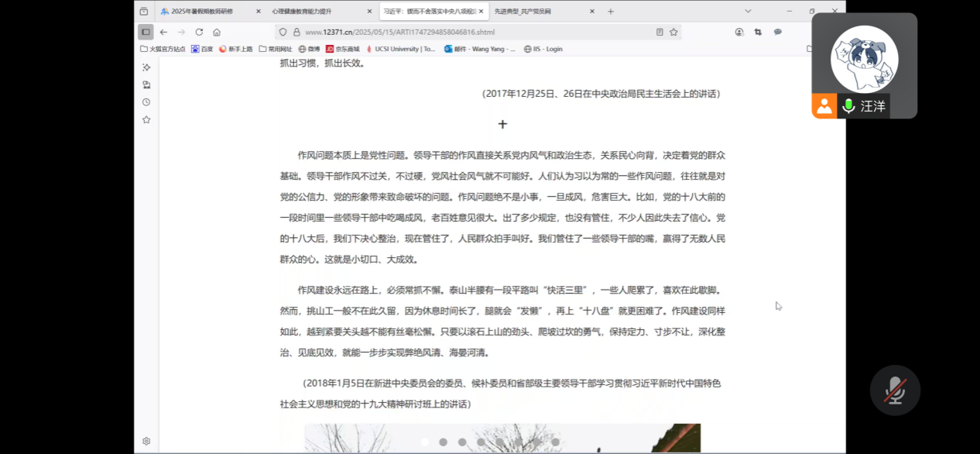This screenshot has width=980, height=454.
Task: Open the AI chatbot sparkle icon in sidebar
Action: coord(146,67)
